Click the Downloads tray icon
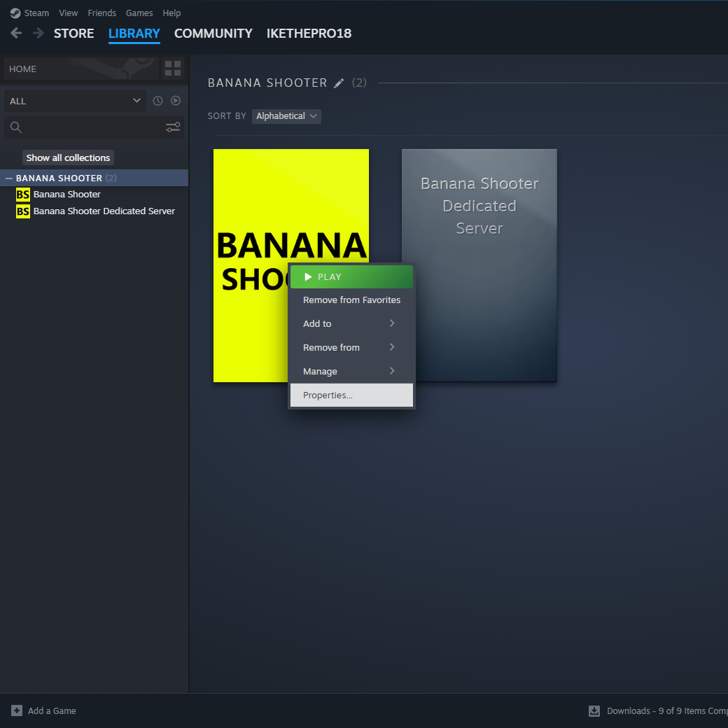 coord(594,710)
